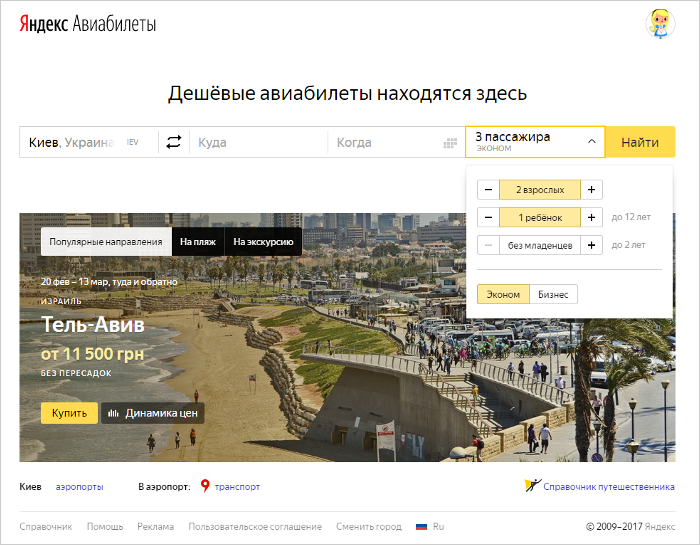This screenshot has width=700, height=545.
Task: Click the Russian flag language icon
Action: click(x=421, y=527)
